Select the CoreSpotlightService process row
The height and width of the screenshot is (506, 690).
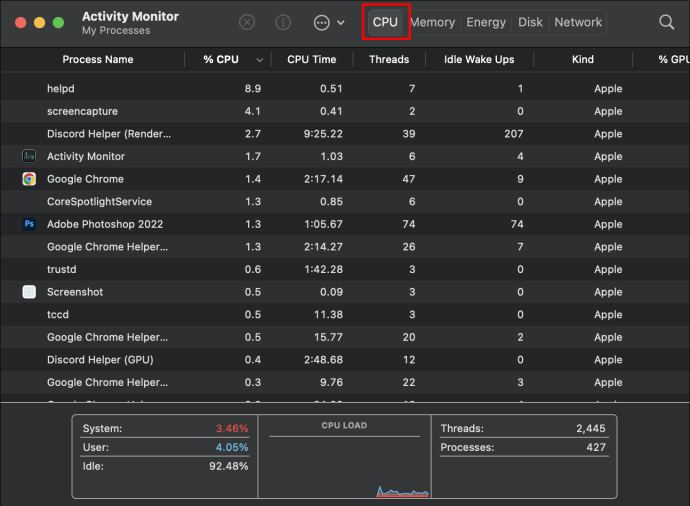point(345,202)
